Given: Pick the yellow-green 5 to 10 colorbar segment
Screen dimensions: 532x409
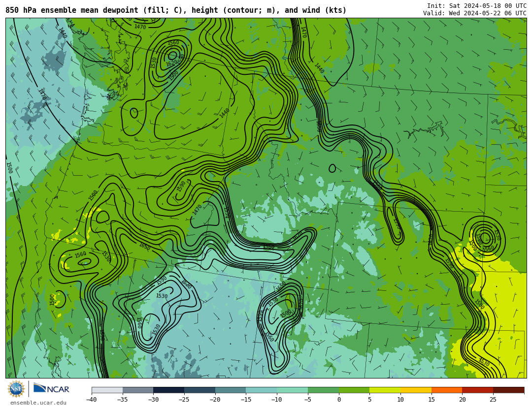Looking at the screenshot, I should click(x=385, y=390).
